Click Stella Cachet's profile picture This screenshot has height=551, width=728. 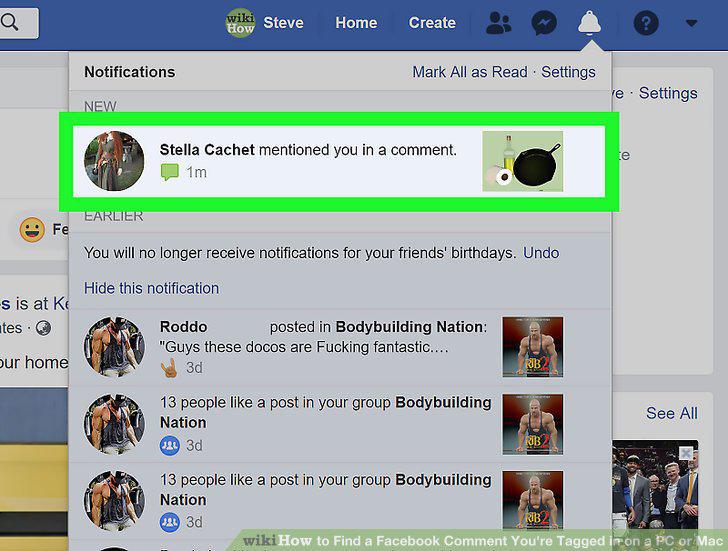coord(114,161)
